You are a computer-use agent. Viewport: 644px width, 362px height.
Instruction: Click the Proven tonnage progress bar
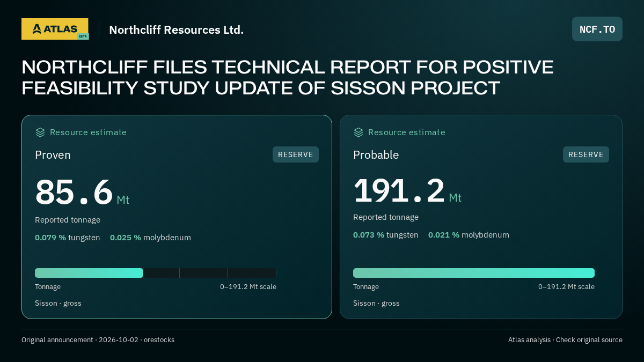pyautogui.click(x=156, y=273)
